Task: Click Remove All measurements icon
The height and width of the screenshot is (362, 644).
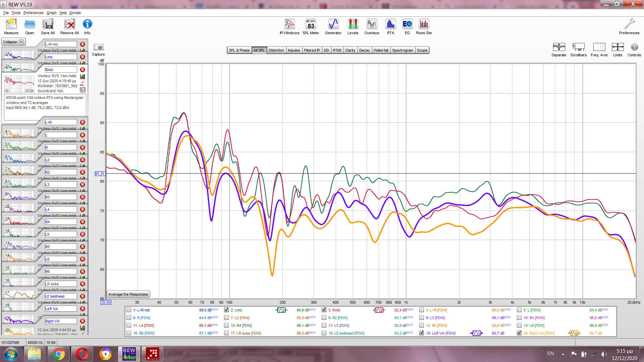Action: [x=69, y=26]
